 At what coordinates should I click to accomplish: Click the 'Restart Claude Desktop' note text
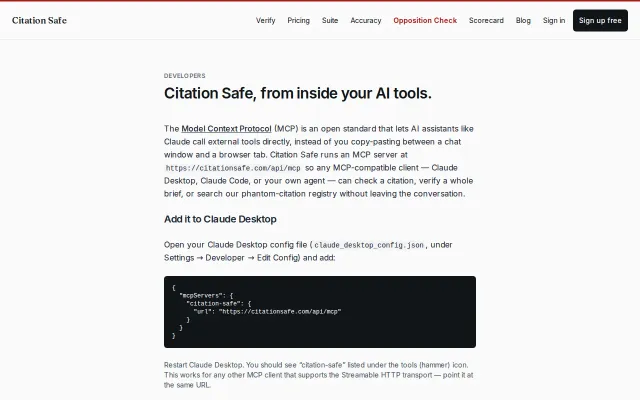tap(319, 375)
